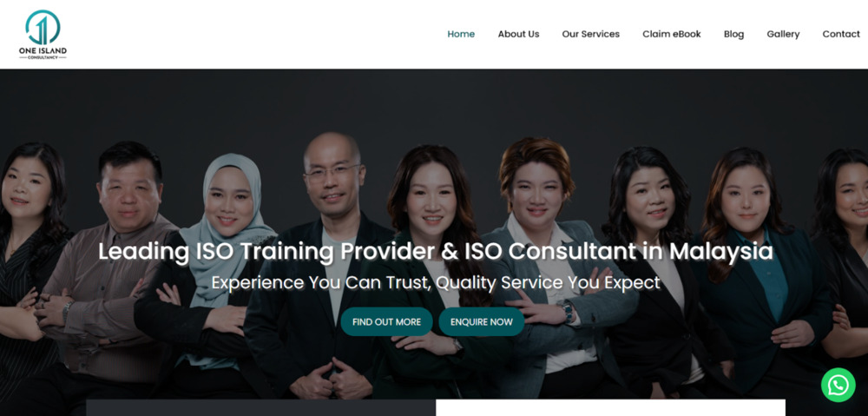Open the Claim eBook page

[x=672, y=34]
